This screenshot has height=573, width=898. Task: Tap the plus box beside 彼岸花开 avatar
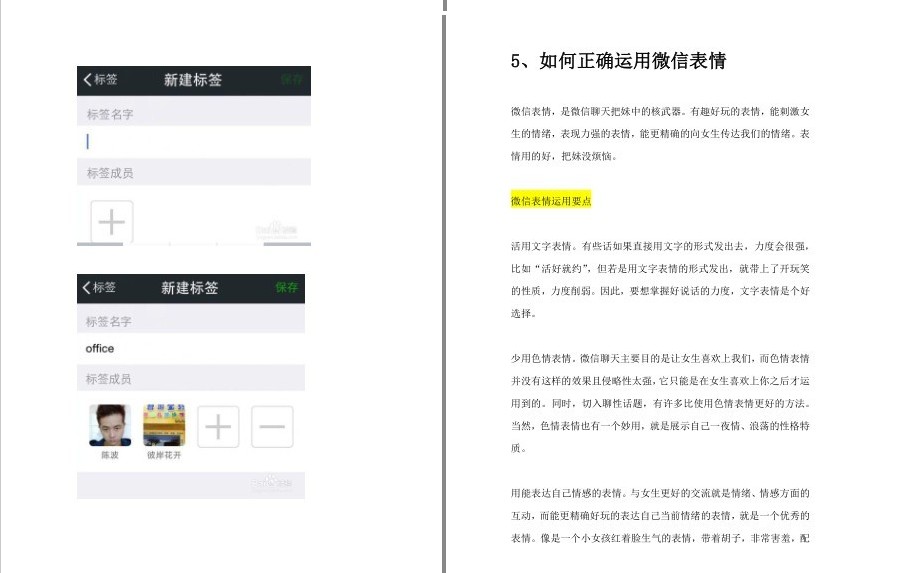218,427
